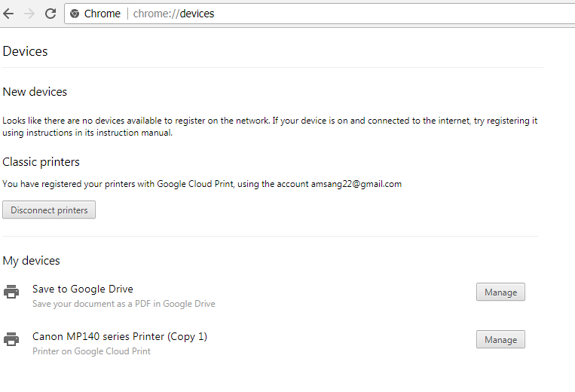Screen dimensions: 575x392
Task: Click the Canon MP140 printer icon
Action: [11, 339]
